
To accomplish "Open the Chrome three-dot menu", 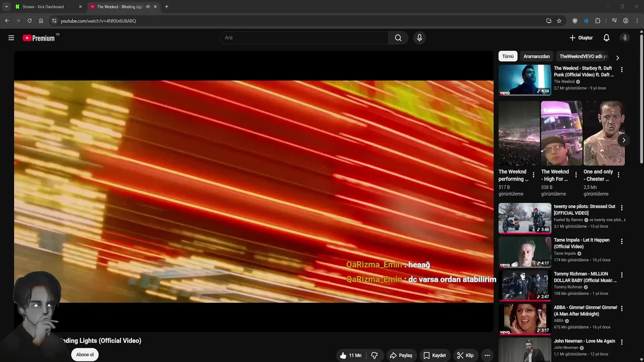I will click(637, 21).
